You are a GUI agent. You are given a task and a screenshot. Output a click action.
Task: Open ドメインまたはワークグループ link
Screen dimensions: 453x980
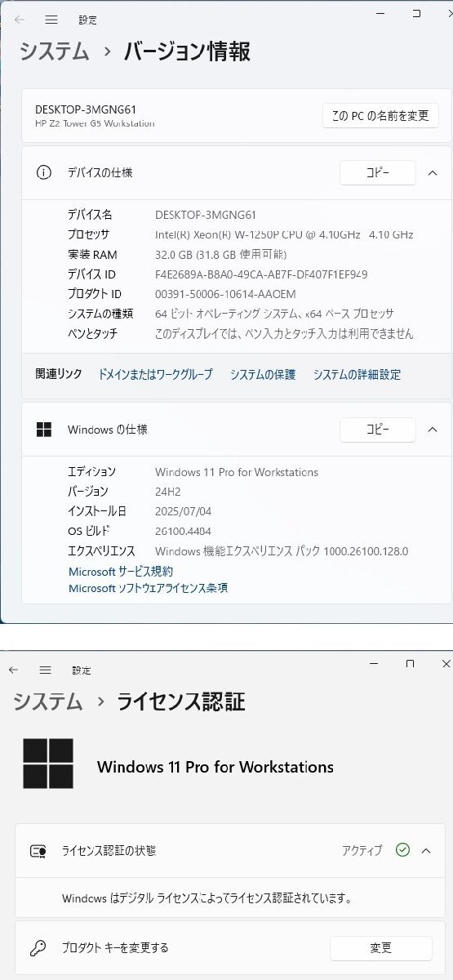pos(155,374)
